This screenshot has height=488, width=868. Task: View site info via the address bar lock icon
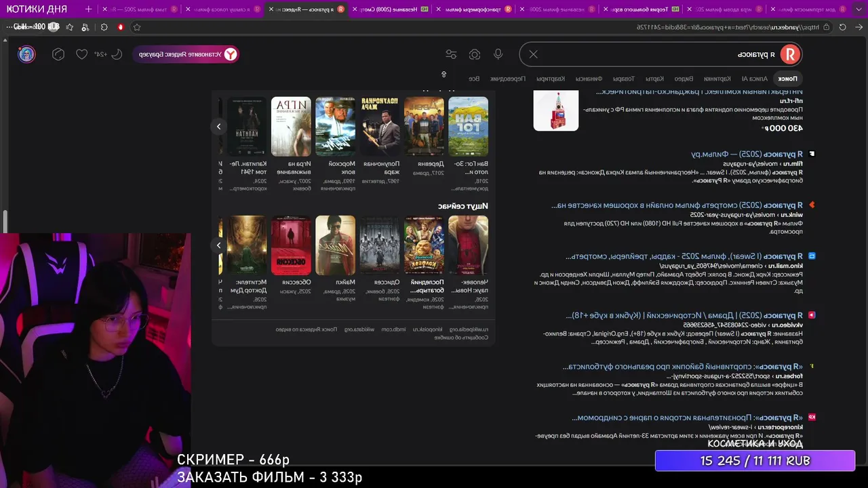[825, 27]
